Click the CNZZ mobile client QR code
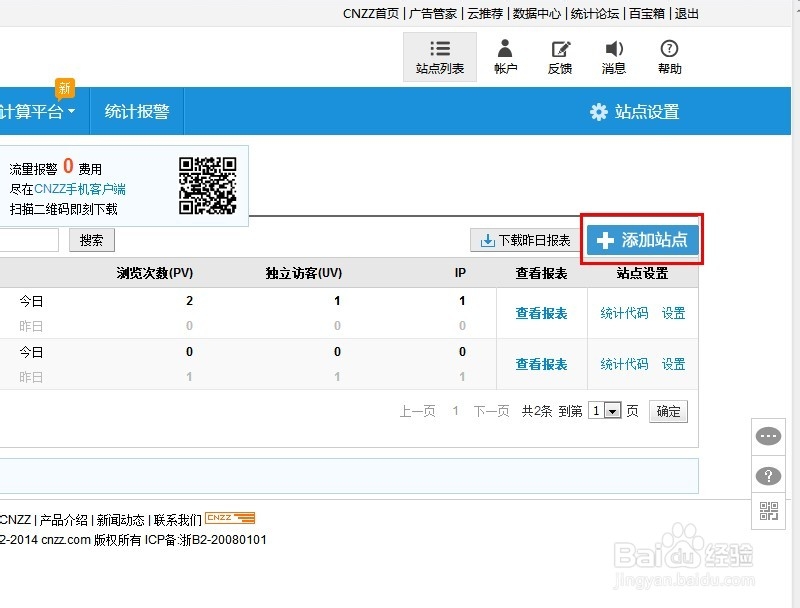This screenshot has height=608, width=800. (208, 186)
